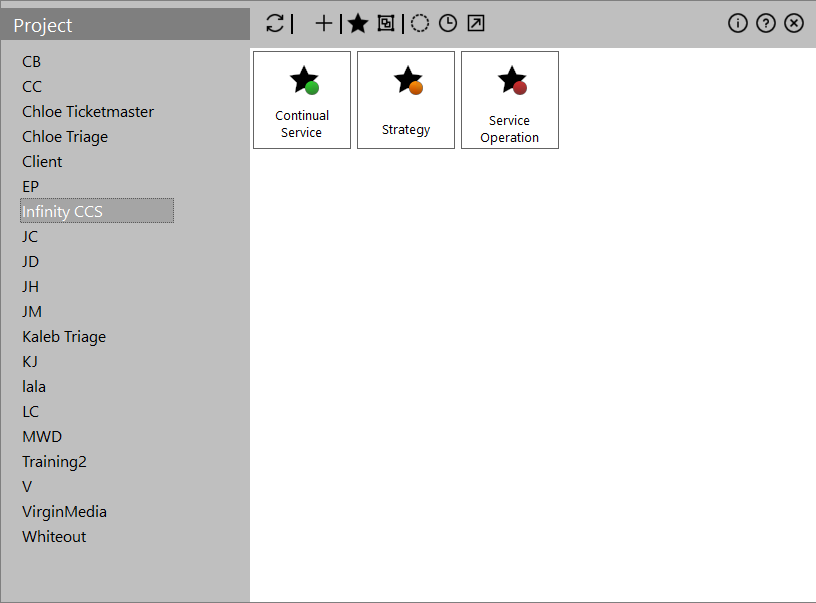
Task: Select the CB project
Action: coord(31,61)
